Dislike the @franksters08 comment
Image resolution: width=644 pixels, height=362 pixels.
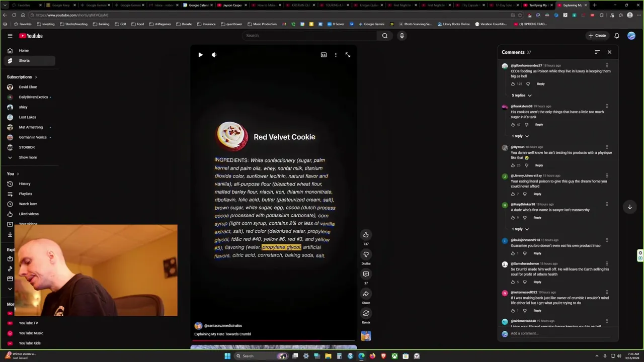[526, 125]
